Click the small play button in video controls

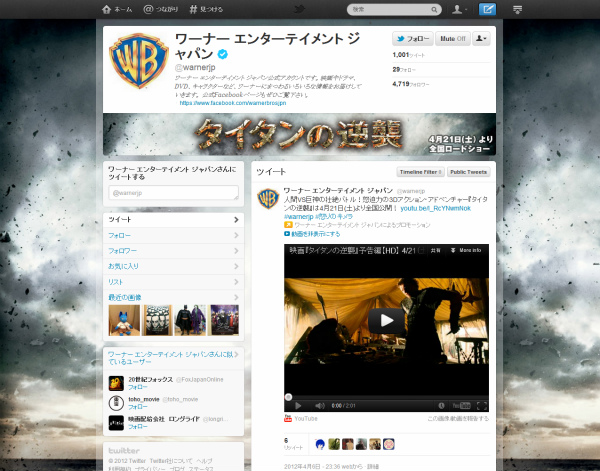pos(298,406)
